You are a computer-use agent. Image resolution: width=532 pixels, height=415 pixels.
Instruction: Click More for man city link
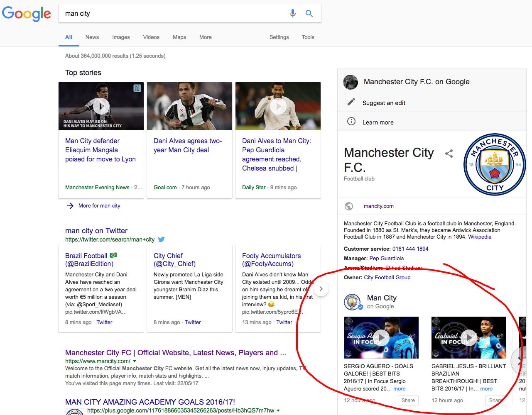pyautogui.click(x=99, y=206)
